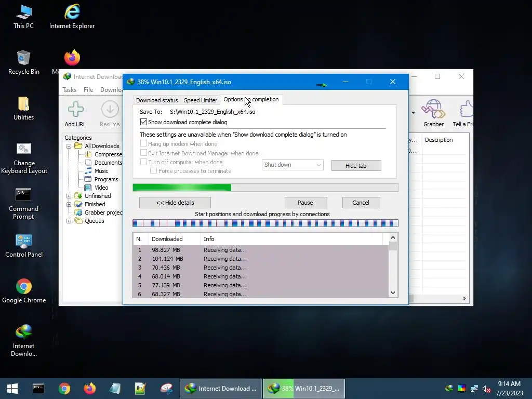
Task: Click the Description column header
Action: pyautogui.click(x=438, y=140)
